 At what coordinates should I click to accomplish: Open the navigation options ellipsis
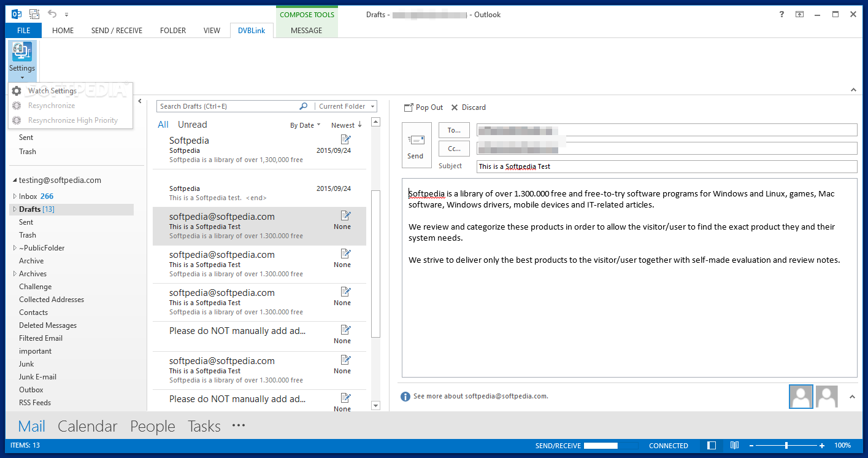click(239, 425)
